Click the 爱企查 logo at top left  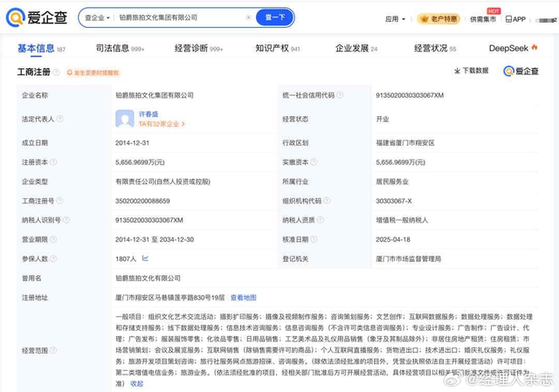[x=37, y=17]
